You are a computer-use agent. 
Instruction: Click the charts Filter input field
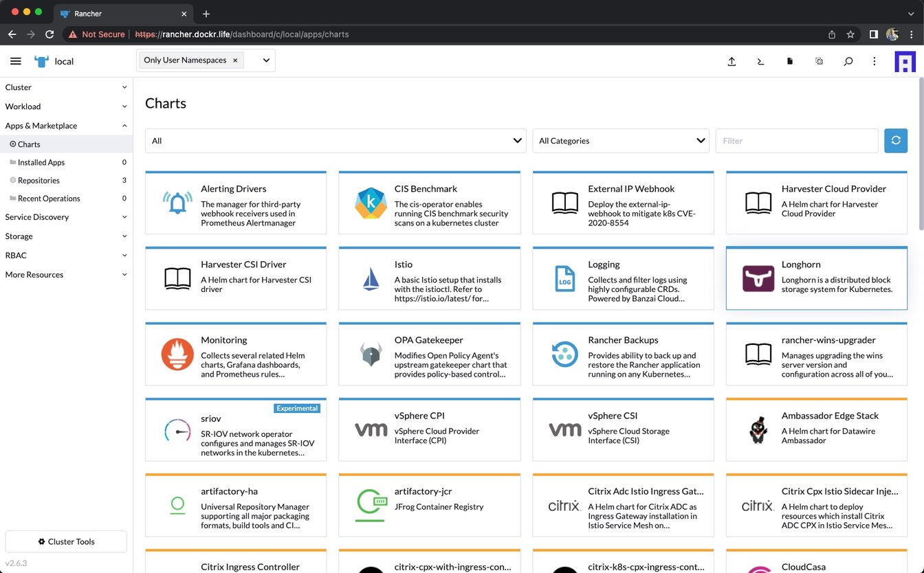(x=796, y=141)
